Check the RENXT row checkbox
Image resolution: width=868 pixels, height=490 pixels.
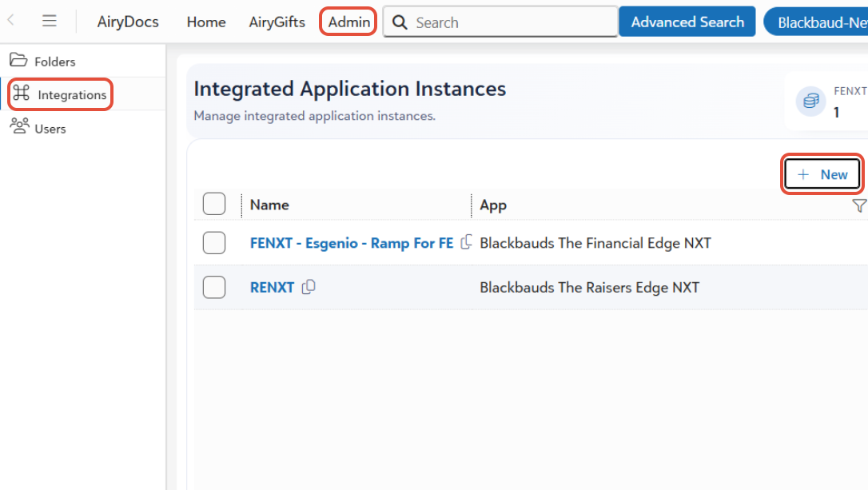pos(214,287)
